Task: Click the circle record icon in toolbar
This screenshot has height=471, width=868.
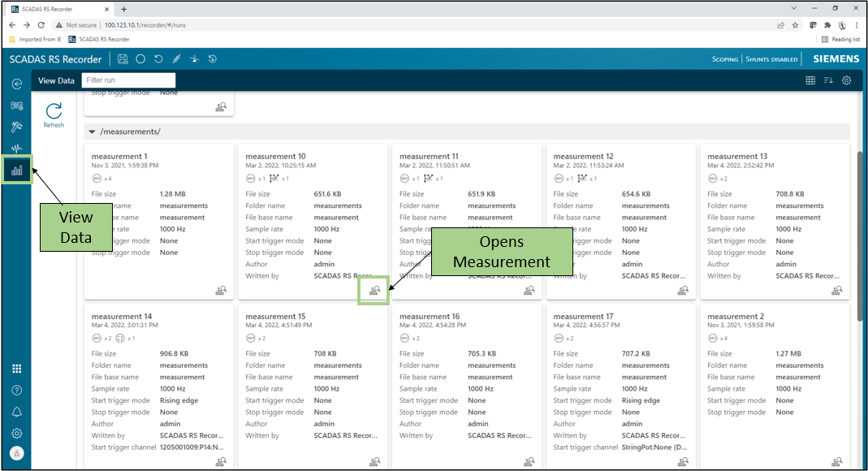Action: click(x=140, y=59)
